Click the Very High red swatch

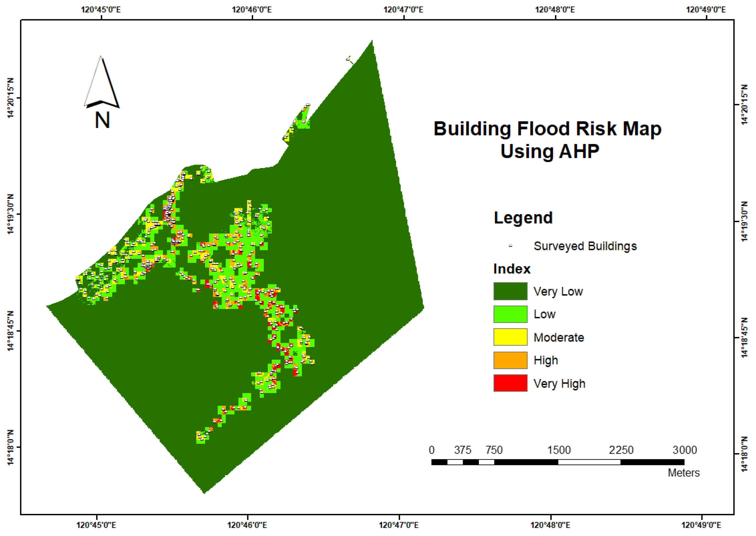click(x=510, y=383)
